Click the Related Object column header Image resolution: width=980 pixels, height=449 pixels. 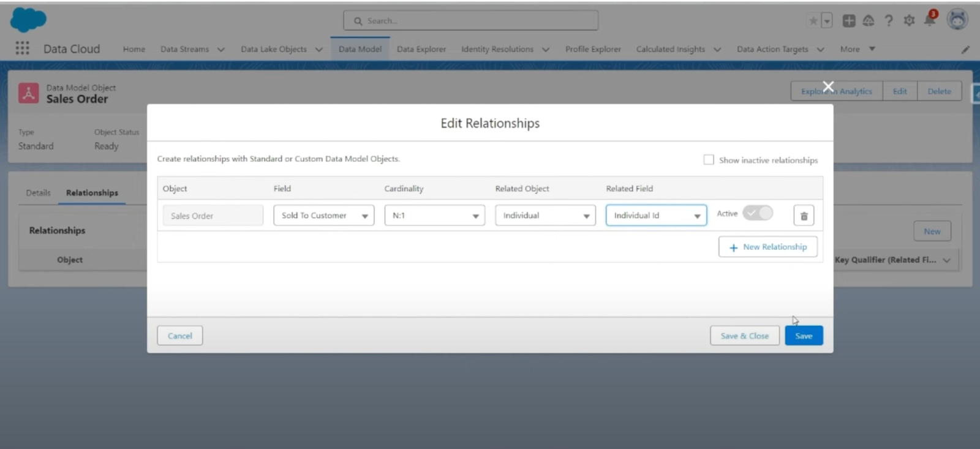pyautogui.click(x=522, y=189)
